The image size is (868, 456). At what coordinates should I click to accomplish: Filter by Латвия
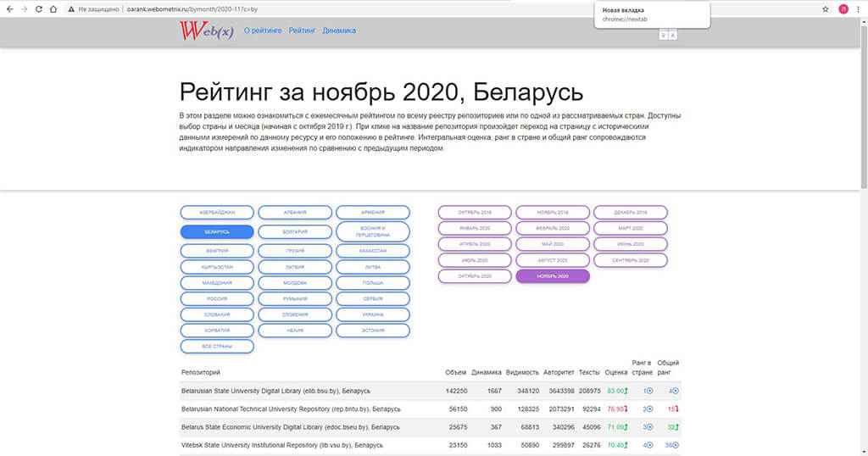coord(295,267)
